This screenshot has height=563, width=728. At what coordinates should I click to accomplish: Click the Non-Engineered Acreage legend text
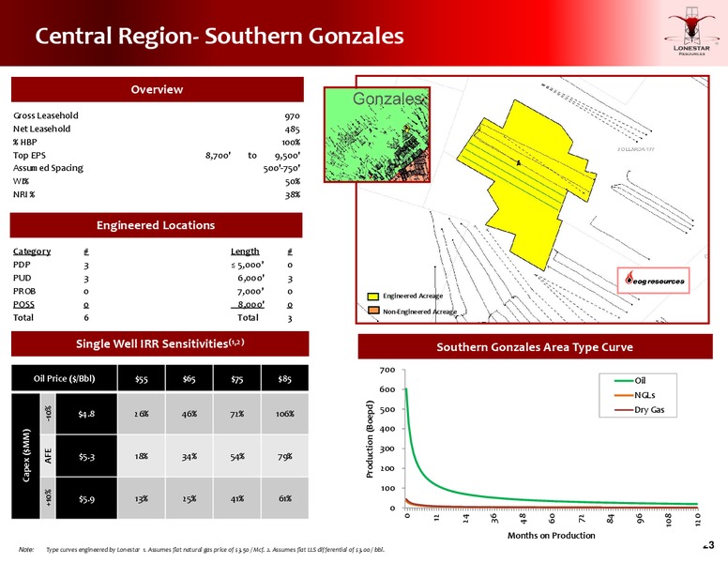pos(419,312)
